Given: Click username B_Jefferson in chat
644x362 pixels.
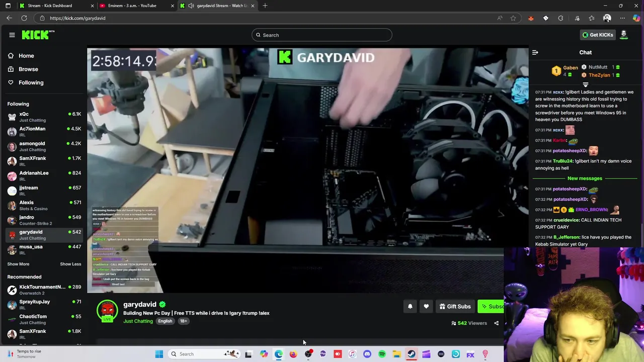Looking at the screenshot, I should tap(567, 237).
